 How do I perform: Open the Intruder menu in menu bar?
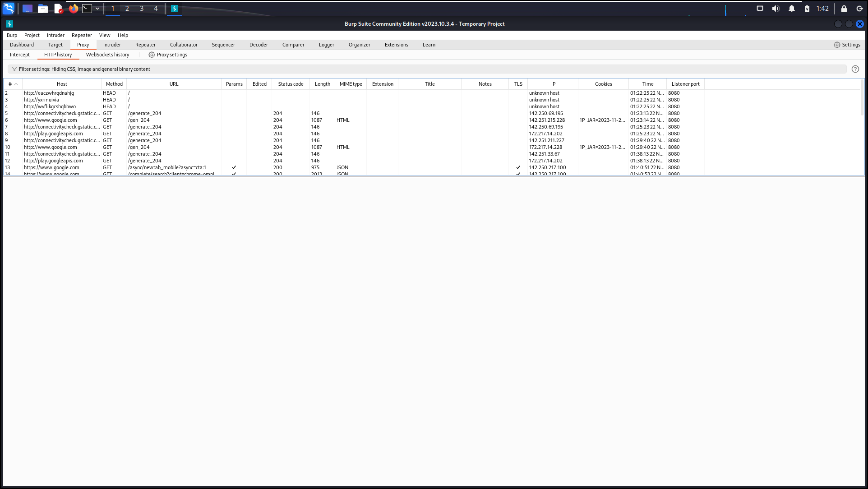[55, 35]
